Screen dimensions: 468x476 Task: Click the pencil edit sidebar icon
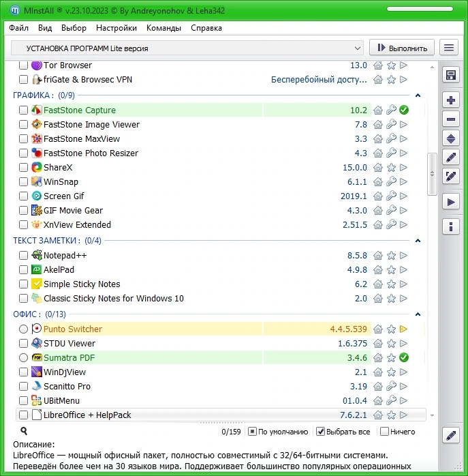pyautogui.click(x=451, y=158)
